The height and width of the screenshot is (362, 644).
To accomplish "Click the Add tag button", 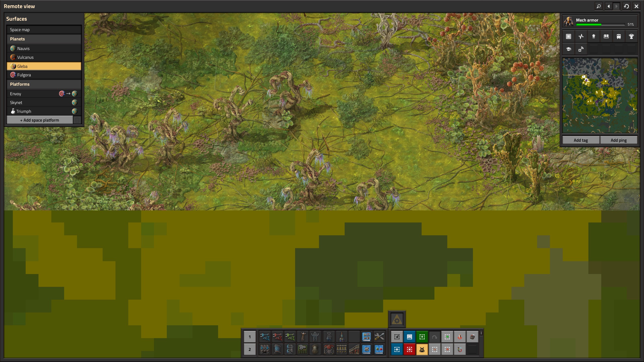I will tap(581, 140).
